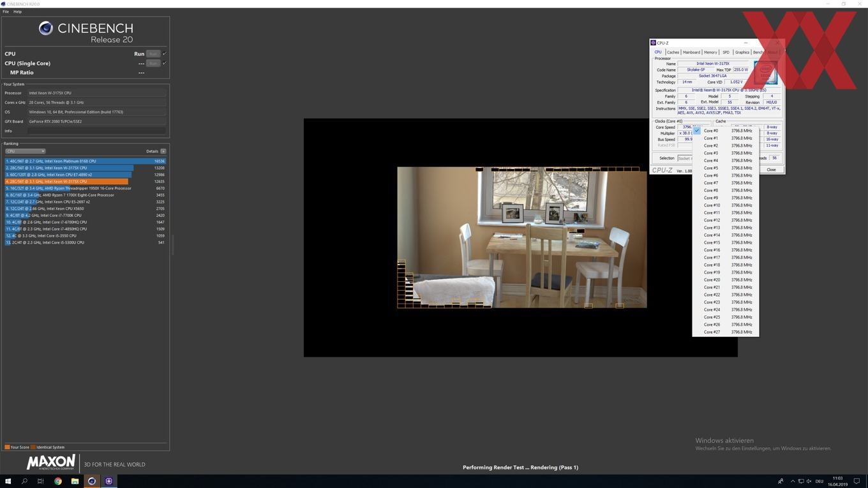Select Core #23 in core menu
Viewport: 868px width, 488px height.
(726, 302)
